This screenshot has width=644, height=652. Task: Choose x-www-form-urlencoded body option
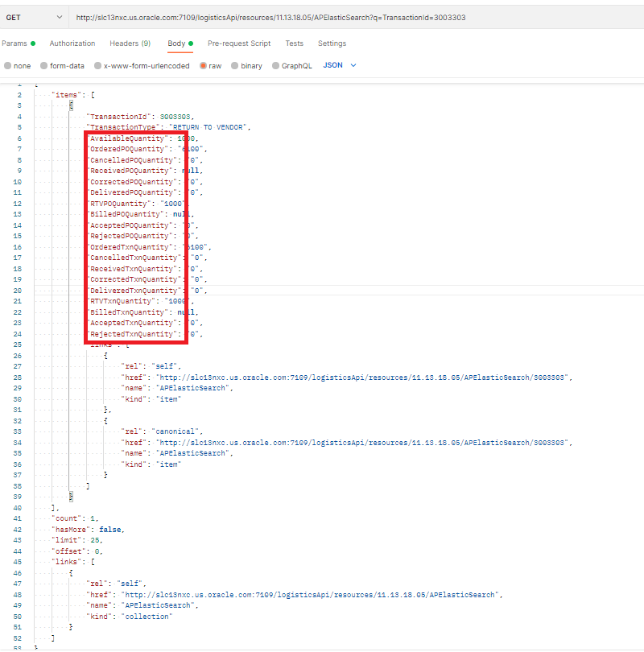pyautogui.click(x=97, y=66)
